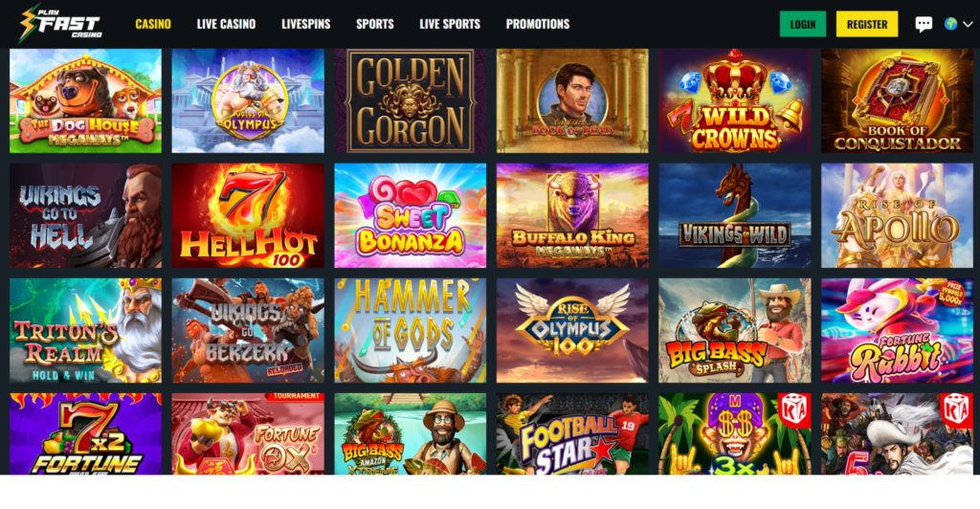Open the Sports section
Image resolution: width=980 pixels, height=509 pixels.
coord(375,24)
